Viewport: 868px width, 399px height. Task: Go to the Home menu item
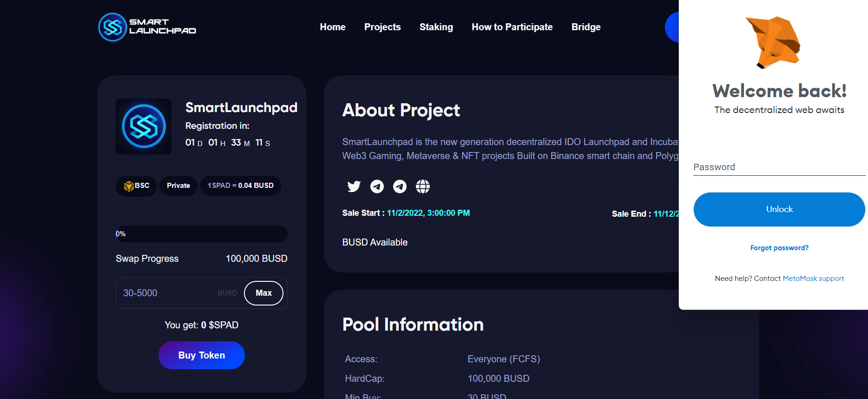(x=333, y=27)
